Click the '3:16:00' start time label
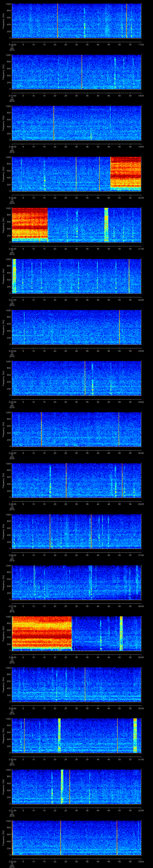This screenshot has height=868, width=153. click(x=12, y=44)
